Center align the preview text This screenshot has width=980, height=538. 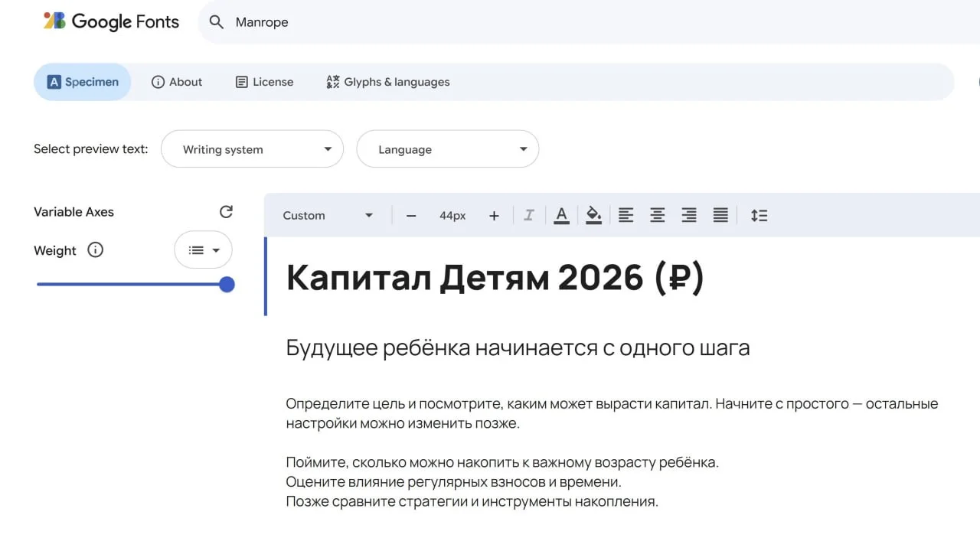(x=657, y=216)
